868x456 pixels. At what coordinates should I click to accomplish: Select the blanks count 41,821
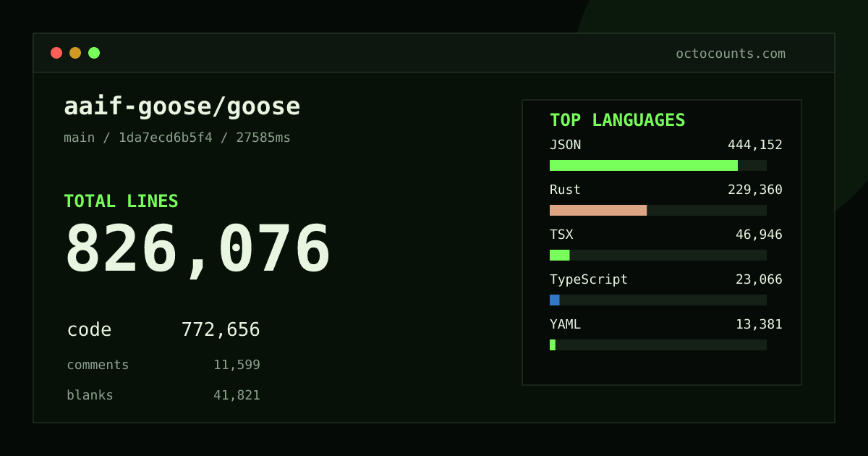(237, 395)
